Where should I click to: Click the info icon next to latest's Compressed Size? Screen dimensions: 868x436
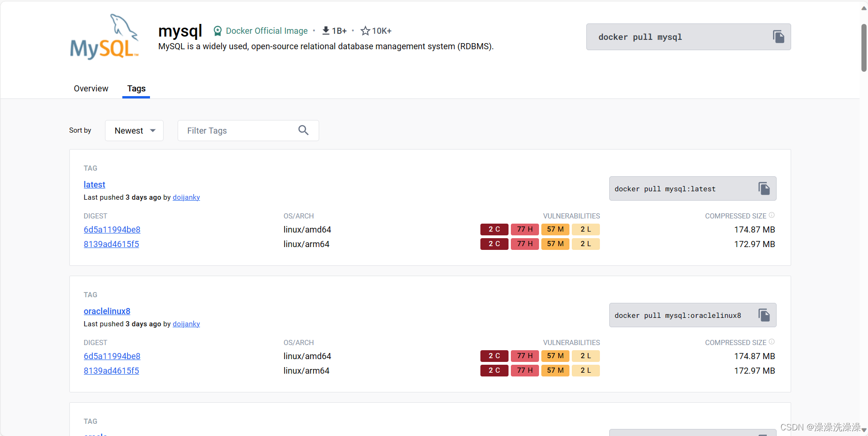pos(772,215)
